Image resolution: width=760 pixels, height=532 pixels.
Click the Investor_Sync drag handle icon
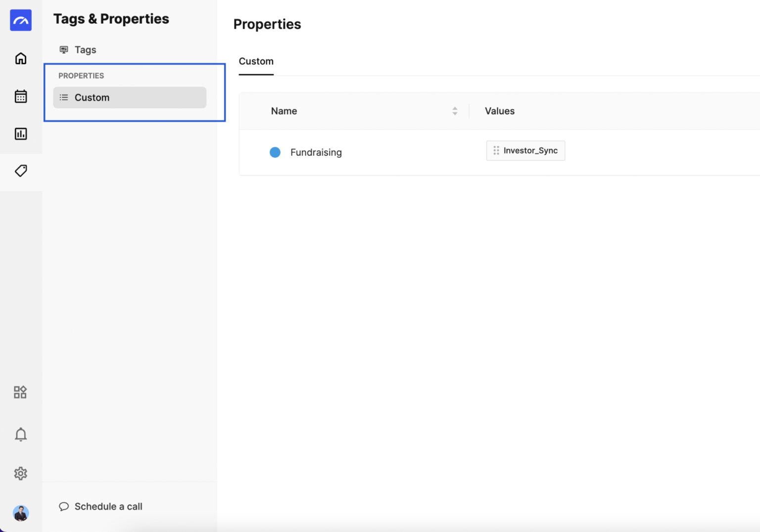(x=496, y=151)
